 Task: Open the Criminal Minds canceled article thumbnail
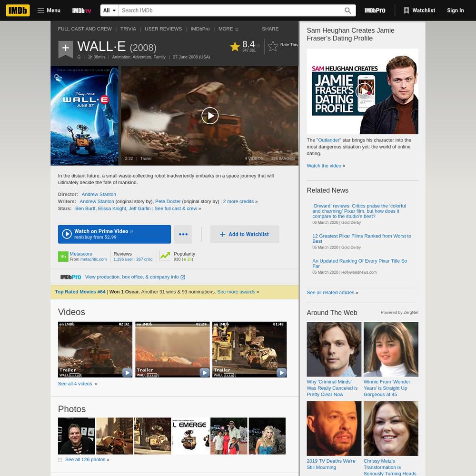tap(334, 349)
